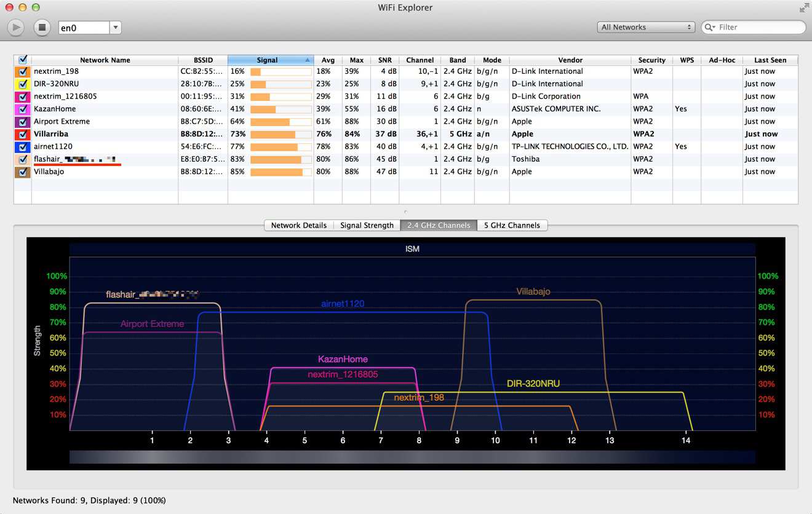
Task: Uncheck the Villarriba network checkbox
Action: point(23,134)
